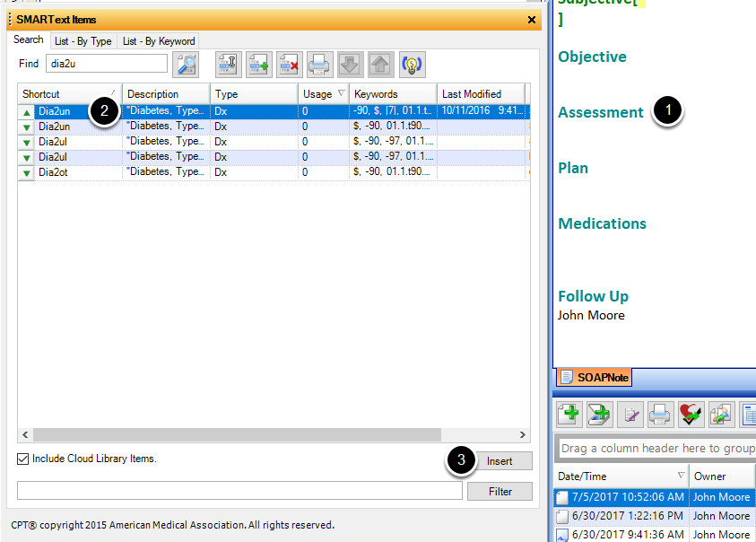Click document icon for 6/30/2017 1:22:16 PM

[x=562, y=516]
